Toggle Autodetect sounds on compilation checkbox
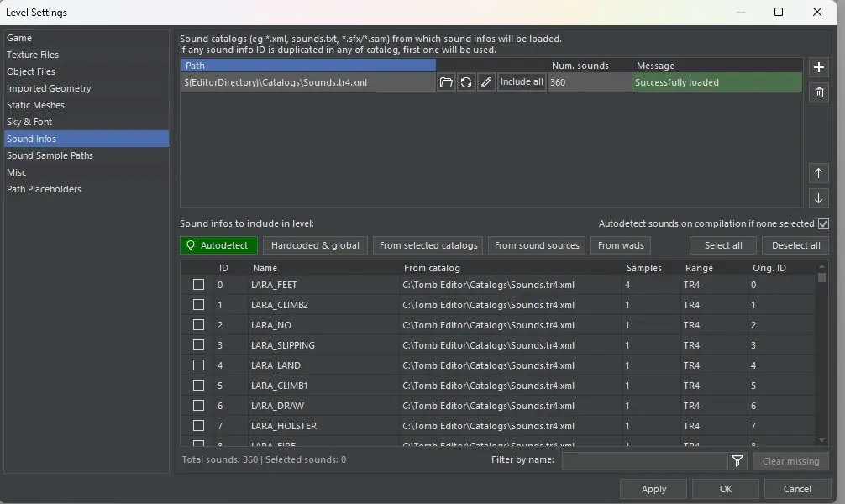The image size is (845, 504). tap(823, 223)
